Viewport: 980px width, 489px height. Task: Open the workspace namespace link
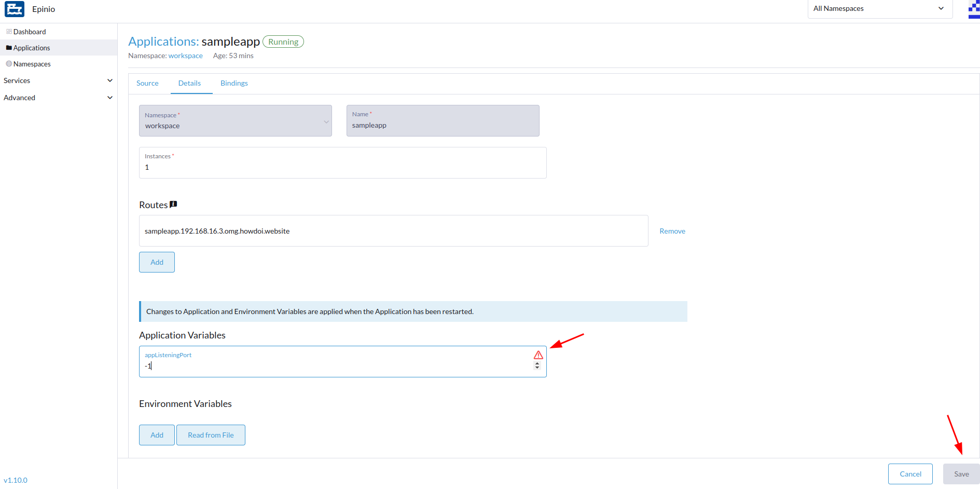coord(185,56)
